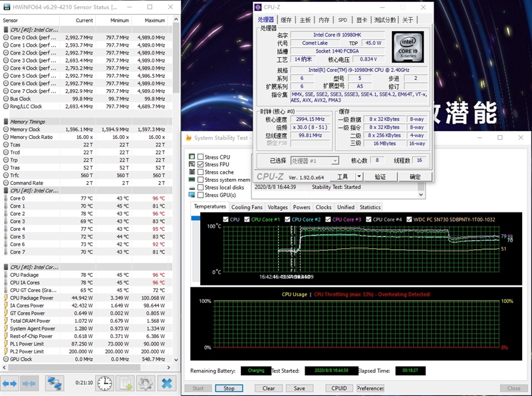This screenshot has height=396, width=532.
Task: Click the logging sheet with plus icon
Action: (x=125, y=383)
